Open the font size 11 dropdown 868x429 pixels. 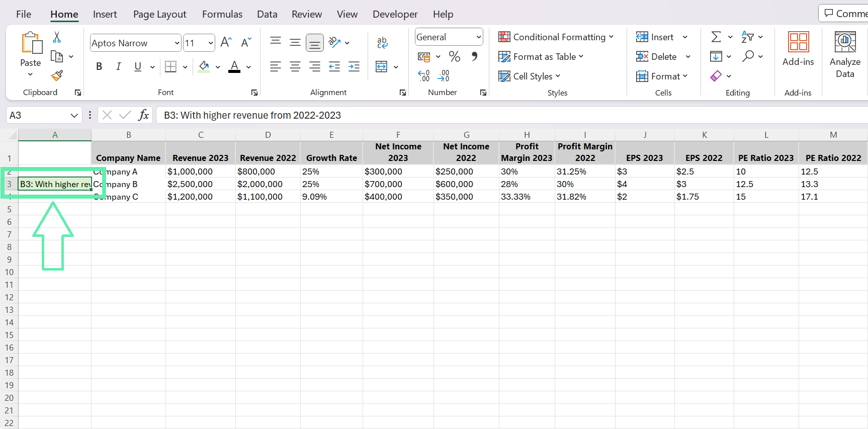click(211, 43)
